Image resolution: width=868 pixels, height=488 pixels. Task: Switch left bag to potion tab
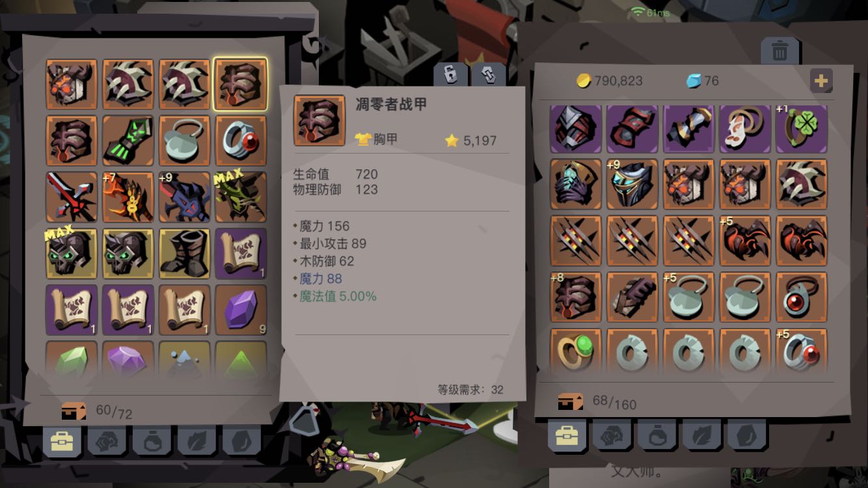152,441
